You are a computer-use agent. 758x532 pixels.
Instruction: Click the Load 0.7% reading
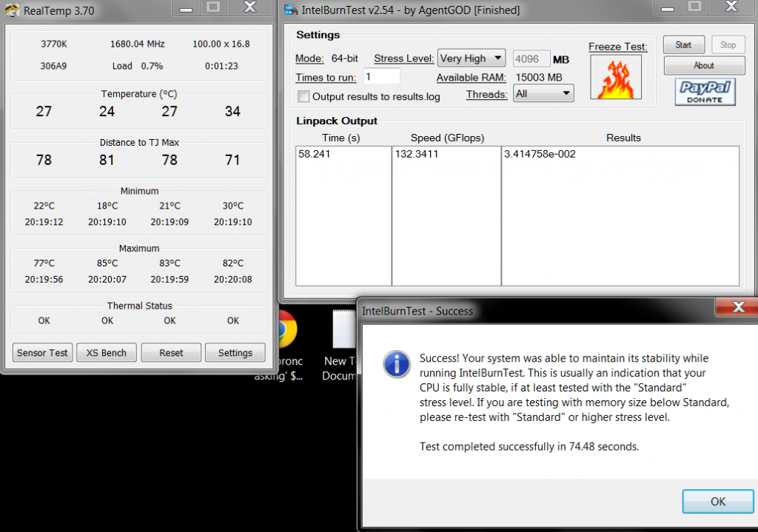tap(137, 66)
